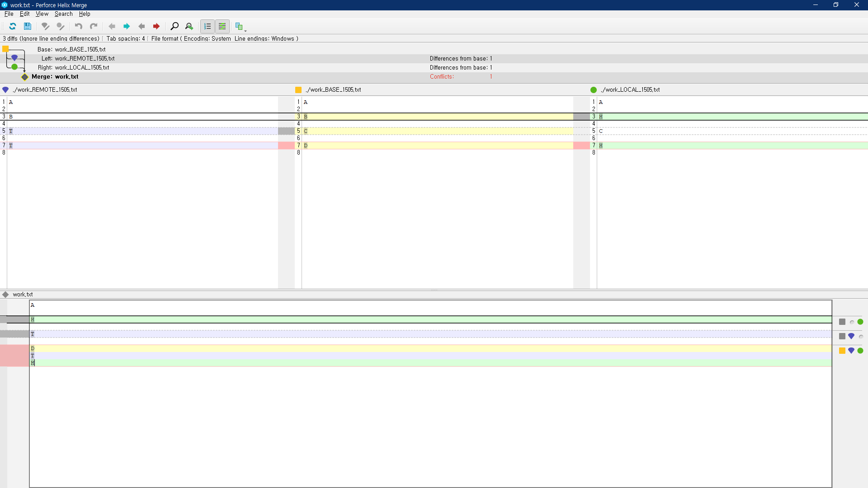Click the Refresh icon in toolbar
The image size is (868, 488).
click(x=13, y=26)
